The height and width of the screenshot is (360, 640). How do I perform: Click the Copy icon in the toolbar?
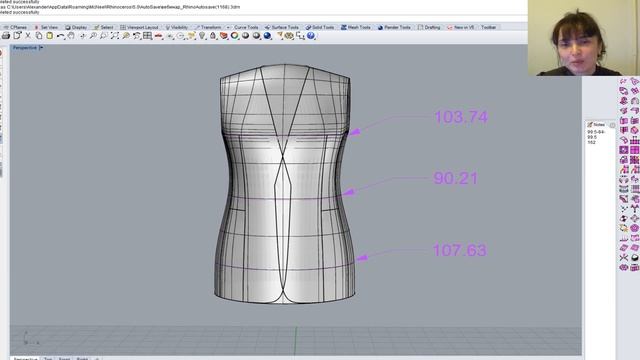pos(39,36)
